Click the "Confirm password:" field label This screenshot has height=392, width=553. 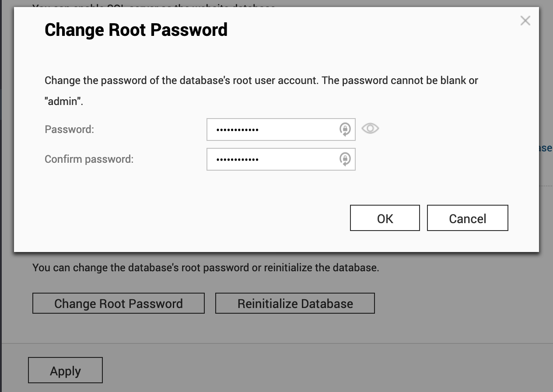click(89, 159)
